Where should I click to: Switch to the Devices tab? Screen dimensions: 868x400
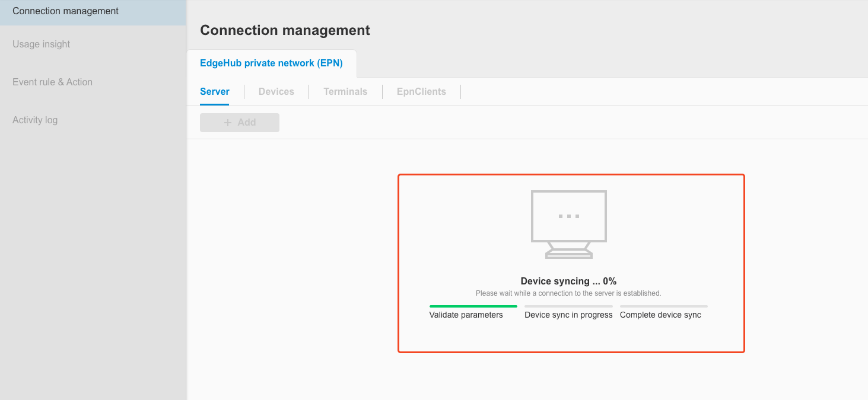tap(276, 91)
